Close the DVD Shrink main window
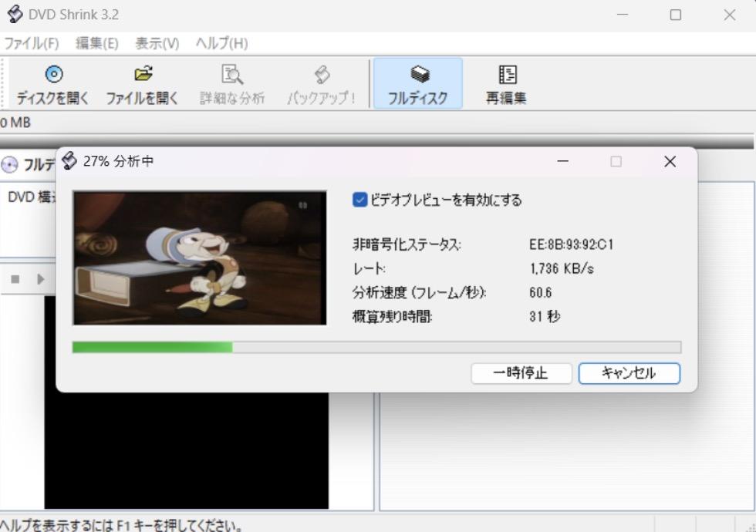 pyautogui.click(x=730, y=15)
